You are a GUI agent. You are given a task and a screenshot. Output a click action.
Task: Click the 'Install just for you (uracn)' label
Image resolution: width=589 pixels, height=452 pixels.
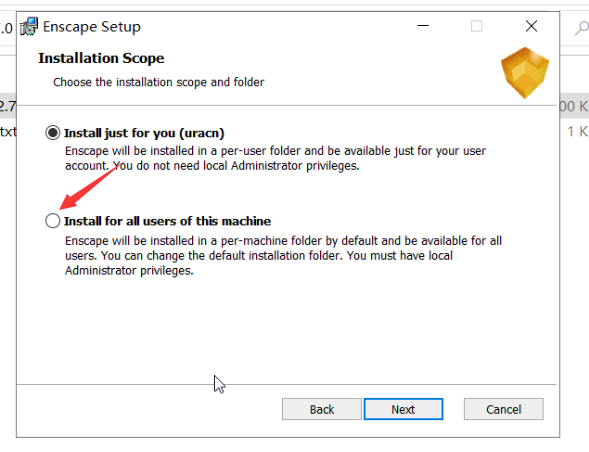coord(144,133)
